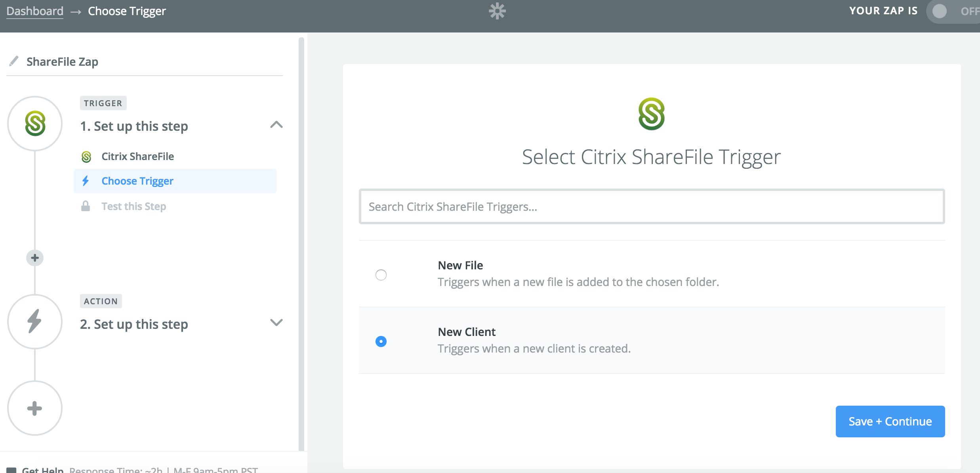
Task: Click the 'New File' option title
Action: (x=460, y=265)
